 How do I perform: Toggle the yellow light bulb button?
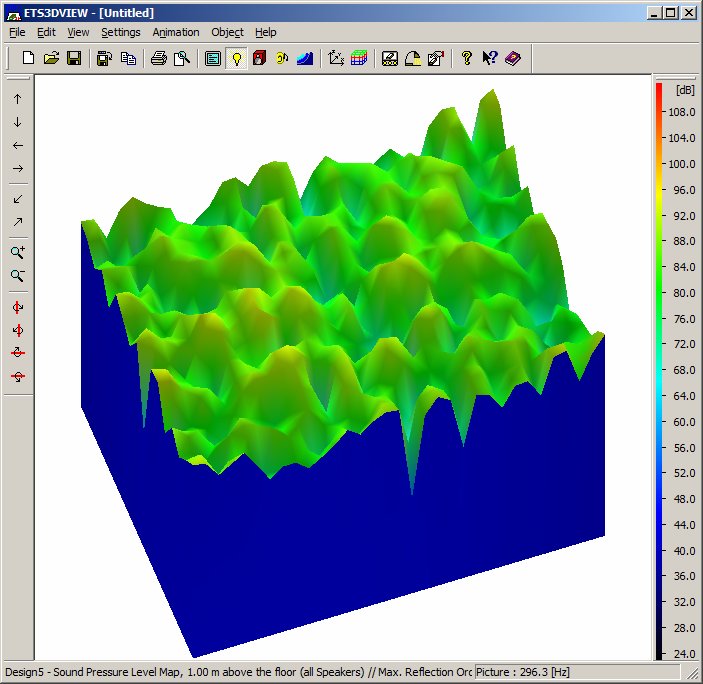click(236, 58)
